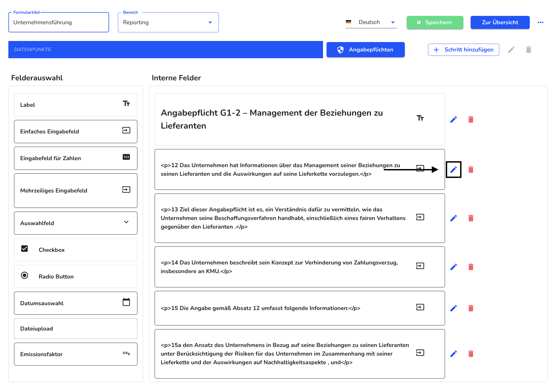
Task: Click the paragraph 13 field text
Action: pyautogui.click(x=283, y=218)
